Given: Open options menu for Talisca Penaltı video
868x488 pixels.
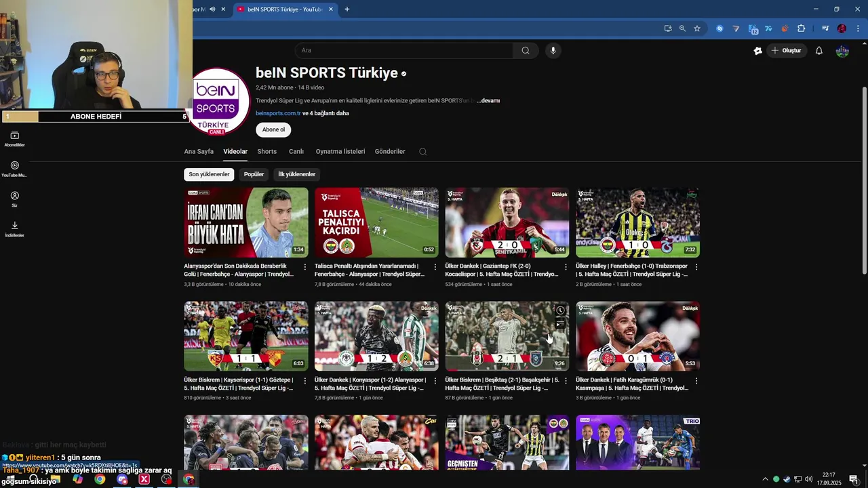Looking at the screenshot, I should tap(435, 267).
